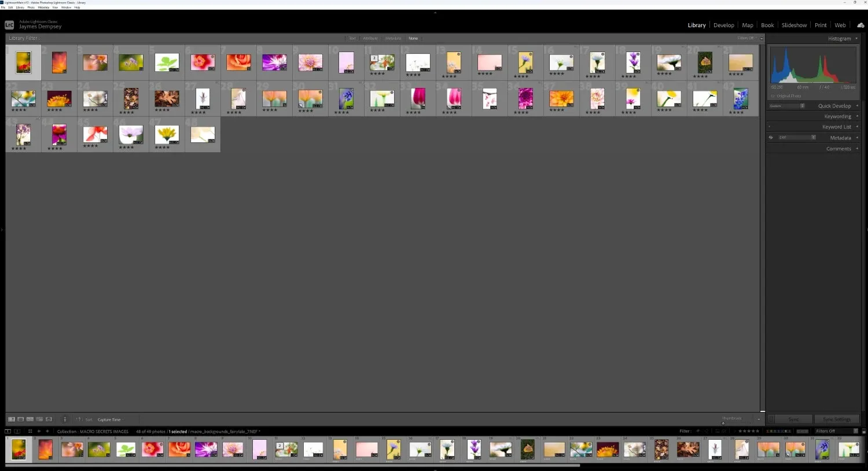868x471 pixels.
Task: Click the Creative Cloud icon top right
Action: 860,25
